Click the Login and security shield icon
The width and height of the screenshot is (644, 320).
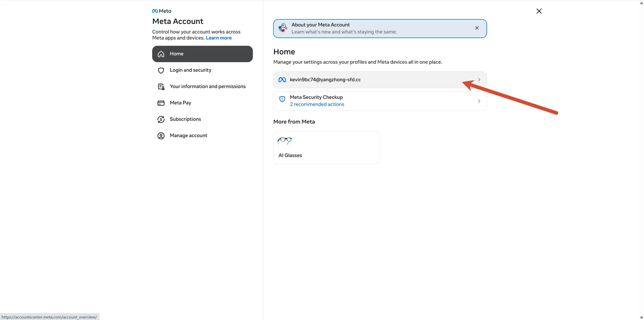click(161, 70)
